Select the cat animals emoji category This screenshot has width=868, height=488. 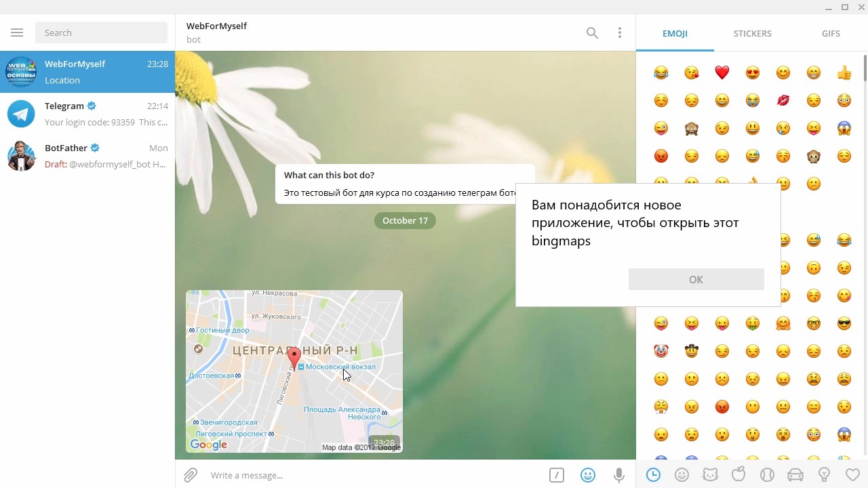710,475
